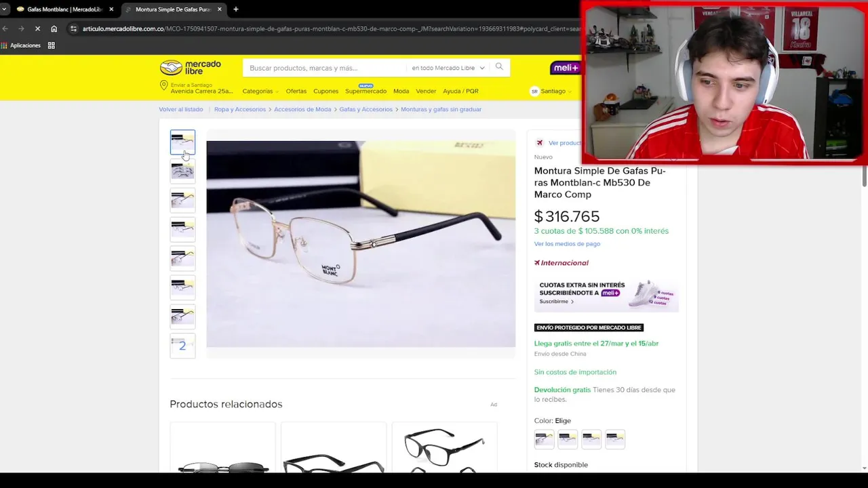Viewport: 868px width, 488px height.
Task: Open Monturas y gafas sin graduar breadcrumb
Action: [x=441, y=109]
